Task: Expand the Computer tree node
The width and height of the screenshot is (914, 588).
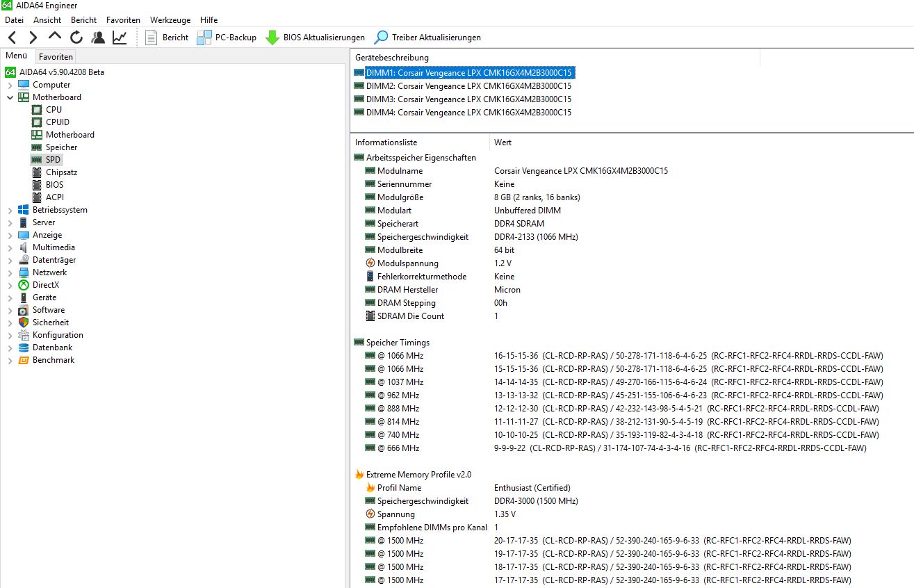Action: click(x=10, y=85)
